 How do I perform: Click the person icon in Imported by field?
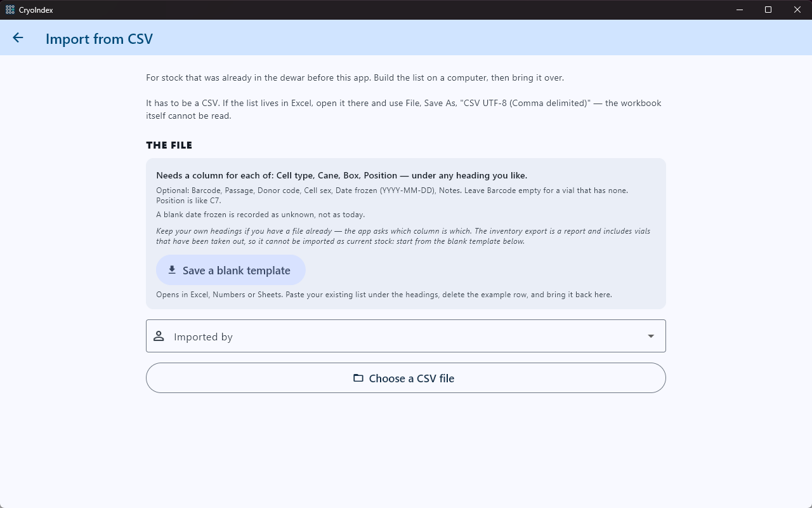coord(159,336)
